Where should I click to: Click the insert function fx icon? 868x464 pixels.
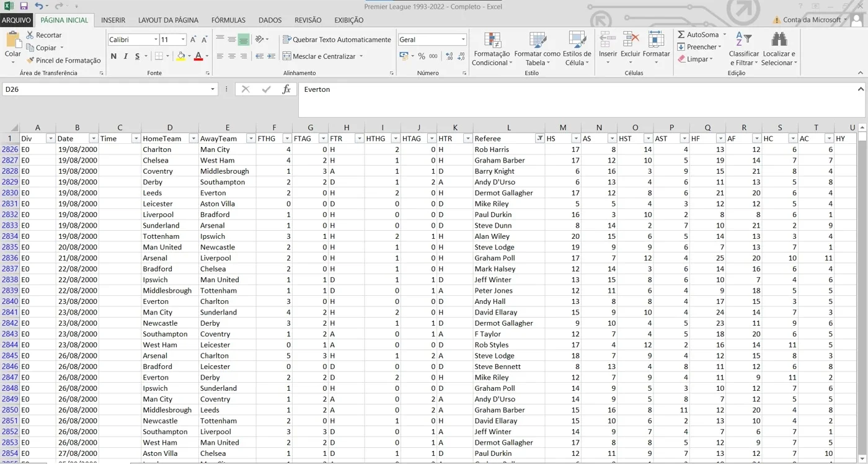[286, 89]
